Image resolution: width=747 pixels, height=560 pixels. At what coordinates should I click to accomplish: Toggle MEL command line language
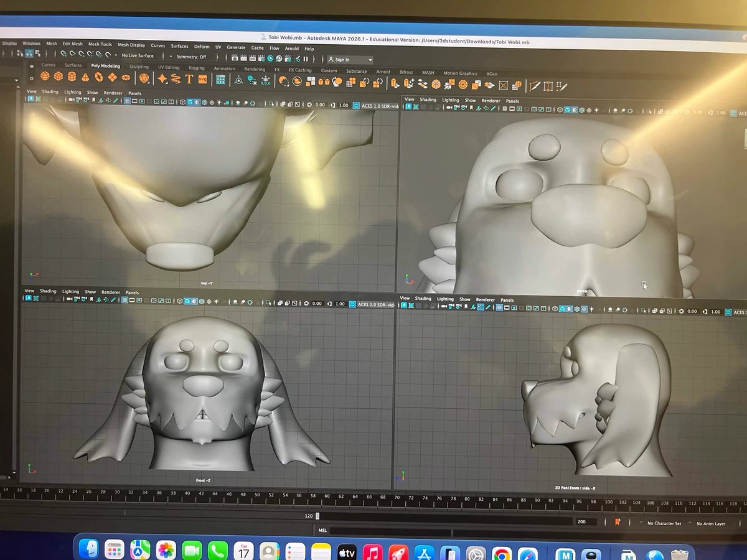click(x=322, y=531)
